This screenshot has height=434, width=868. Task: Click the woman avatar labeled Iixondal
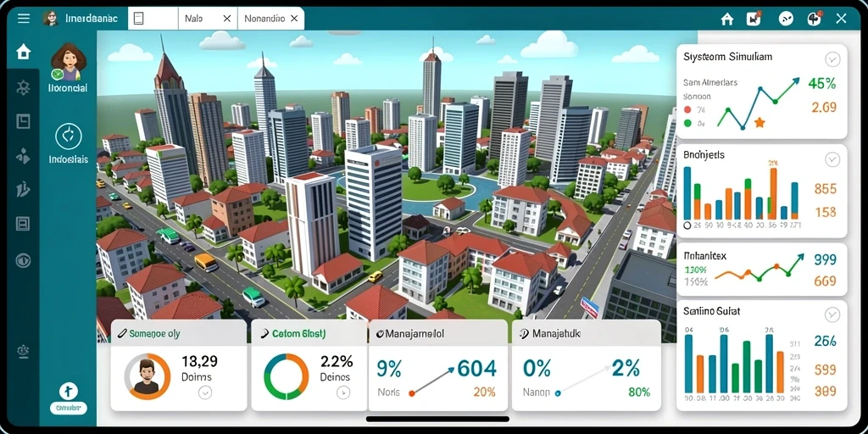[69, 61]
